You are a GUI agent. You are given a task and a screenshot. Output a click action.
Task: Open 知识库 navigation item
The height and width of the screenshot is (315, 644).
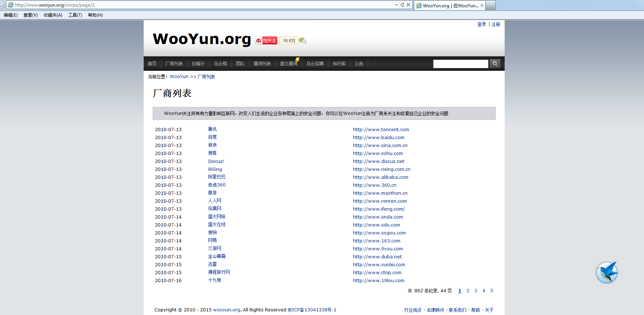point(339,64)
